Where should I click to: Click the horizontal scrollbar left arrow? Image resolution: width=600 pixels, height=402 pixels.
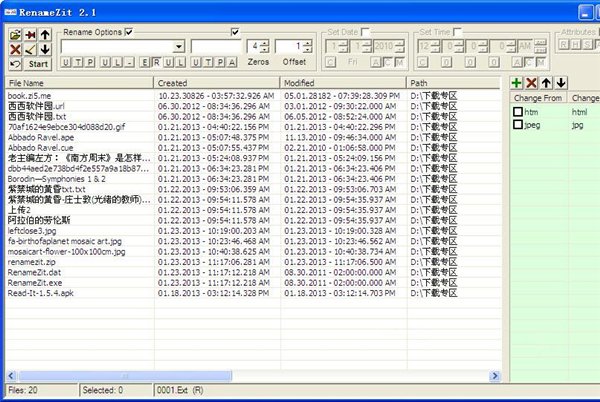(x=11, y=376)
